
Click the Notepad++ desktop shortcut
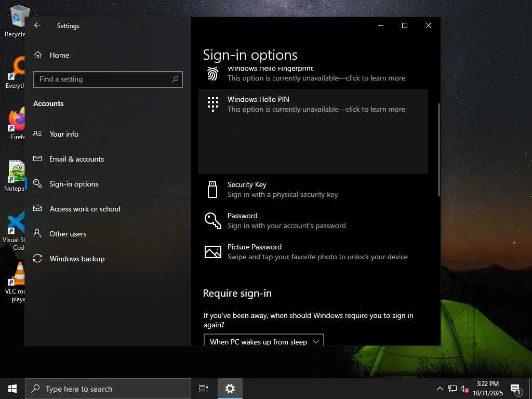click(15, 176)
